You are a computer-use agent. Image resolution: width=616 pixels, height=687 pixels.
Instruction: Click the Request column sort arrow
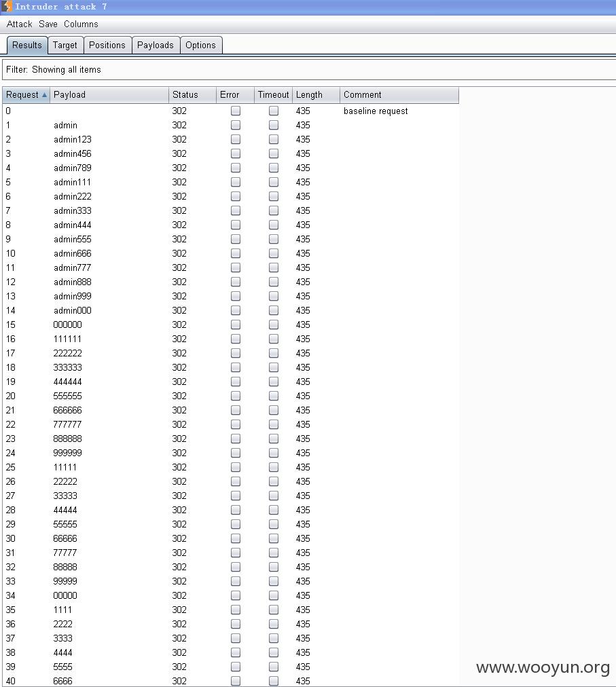point(44,94)
